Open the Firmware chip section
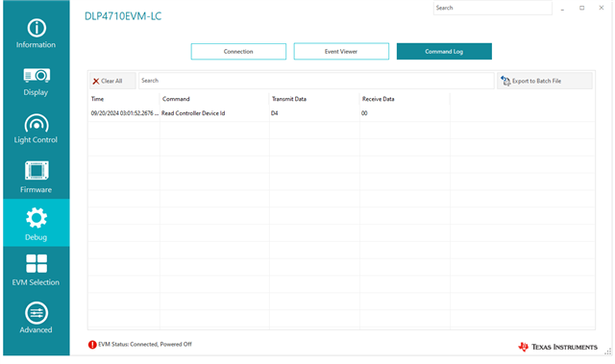The height and width of the screenshot is (364, 615). coord(37,177)
